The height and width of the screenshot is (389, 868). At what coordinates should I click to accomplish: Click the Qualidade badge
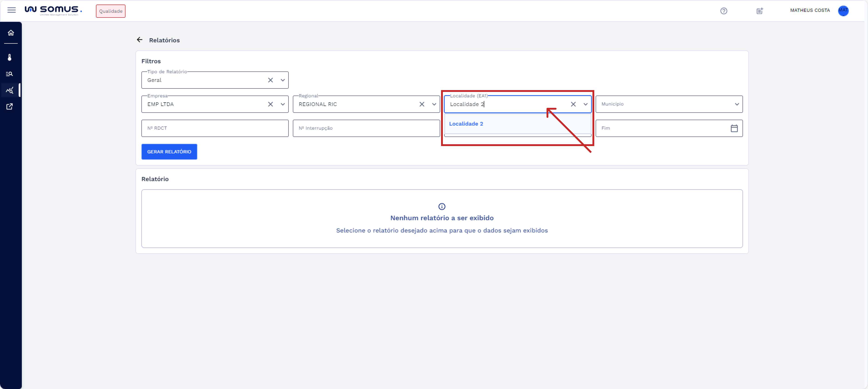[110, 11]
